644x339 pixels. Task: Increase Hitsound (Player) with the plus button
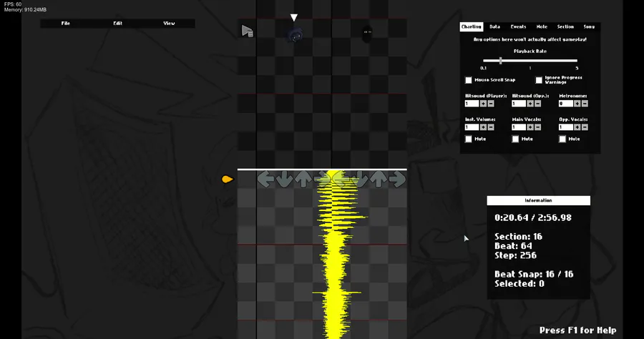click(484, 104)
